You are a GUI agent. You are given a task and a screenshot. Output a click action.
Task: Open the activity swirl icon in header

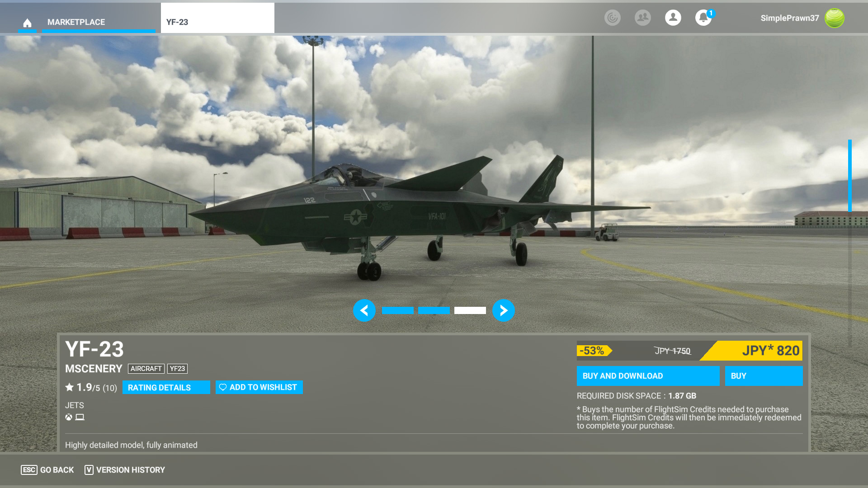pos(613,18)
